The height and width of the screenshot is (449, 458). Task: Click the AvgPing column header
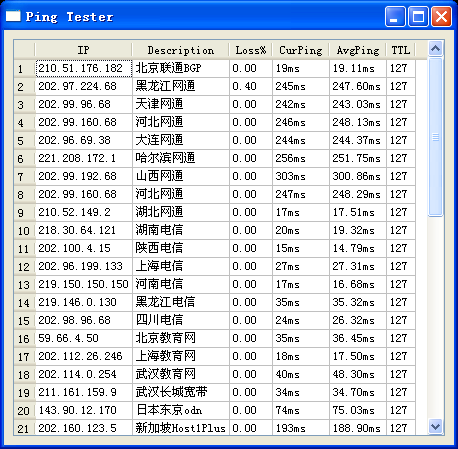pyautogui.click(x=358, y=50)
